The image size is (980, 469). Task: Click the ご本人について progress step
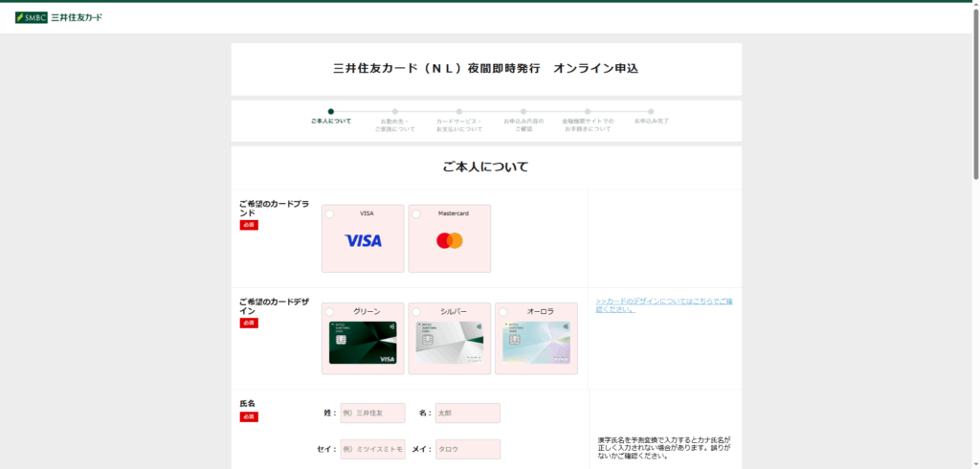pos(331,117)
